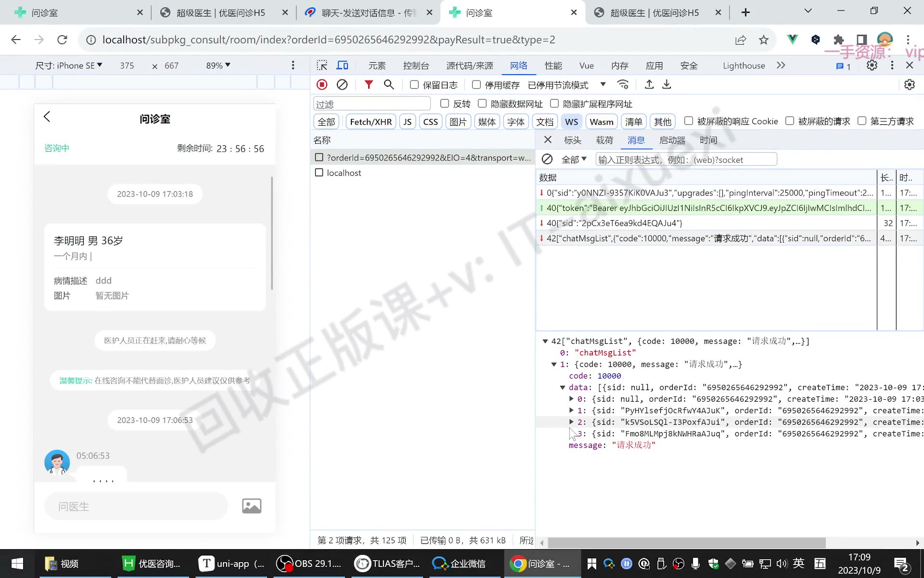Enable the 保留日志 checkbox
The height and width of the screenshot is (578, 924).
click(414, 85)
